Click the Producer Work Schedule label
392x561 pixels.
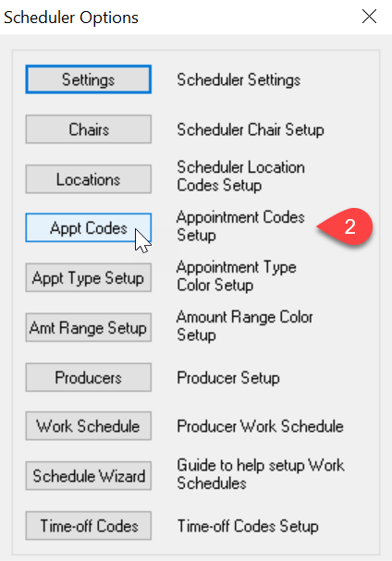(x=261, y=426)
